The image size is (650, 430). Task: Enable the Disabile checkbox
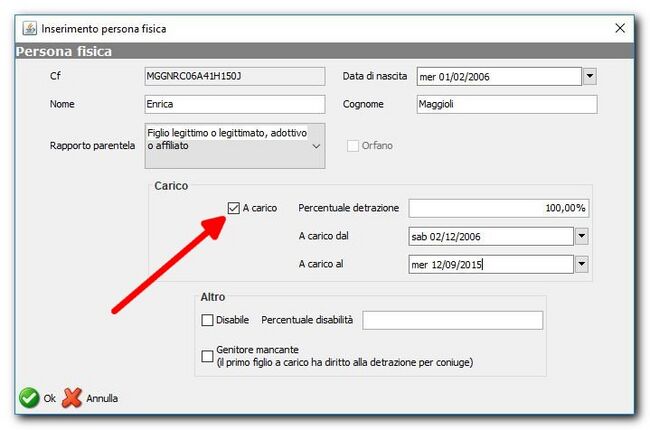tap(208, 320)
